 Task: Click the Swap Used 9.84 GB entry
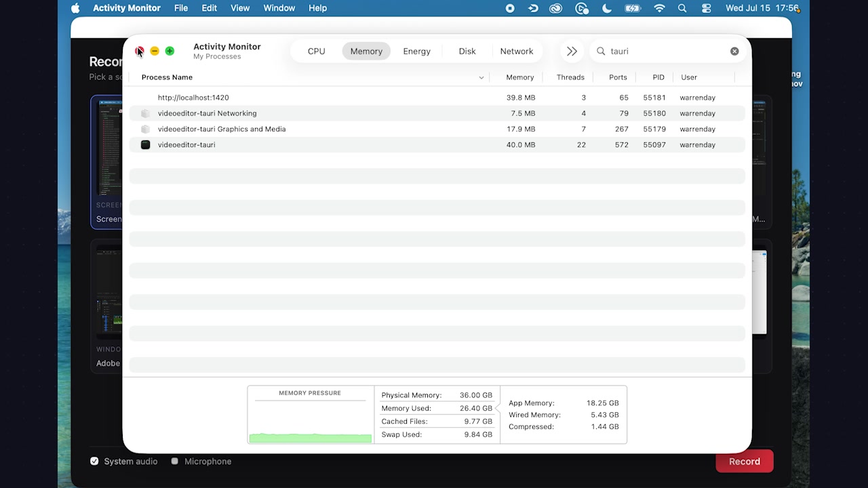[x=437, y=434]
